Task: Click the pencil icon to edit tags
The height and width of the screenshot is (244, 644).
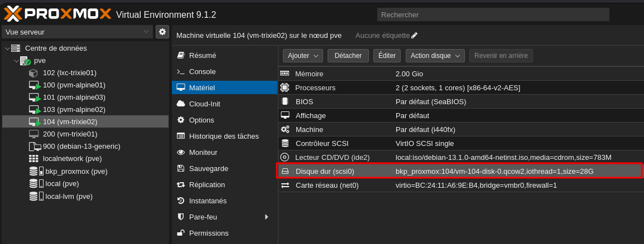Action: point(414,36)
